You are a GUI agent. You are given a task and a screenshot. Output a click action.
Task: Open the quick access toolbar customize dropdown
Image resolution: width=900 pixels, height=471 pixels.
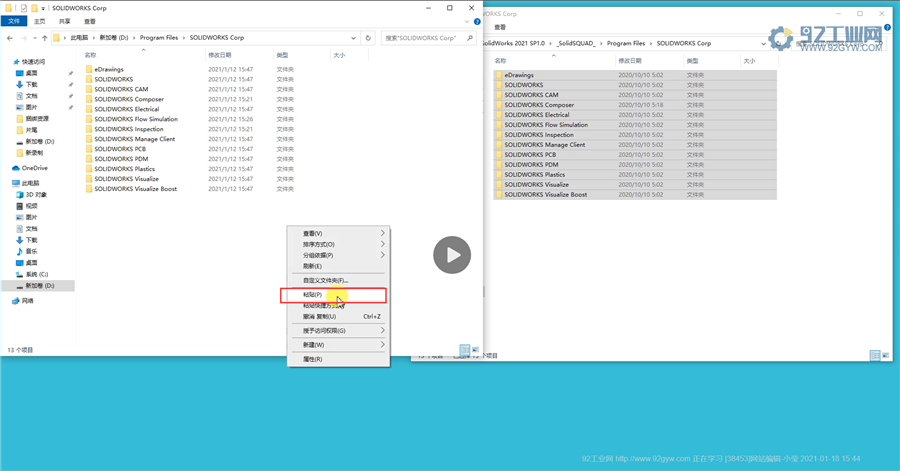[x=43, y=9]
